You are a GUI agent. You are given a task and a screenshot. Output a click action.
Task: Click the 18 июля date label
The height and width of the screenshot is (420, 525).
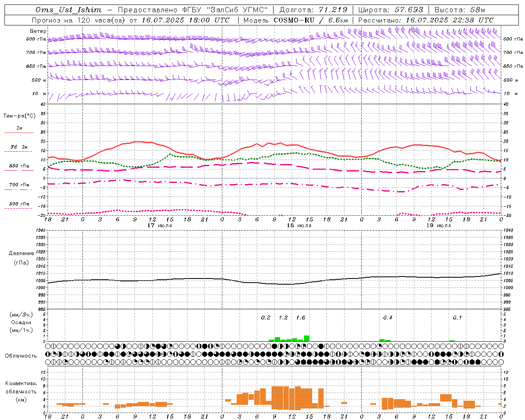click(x=299, y=226)
